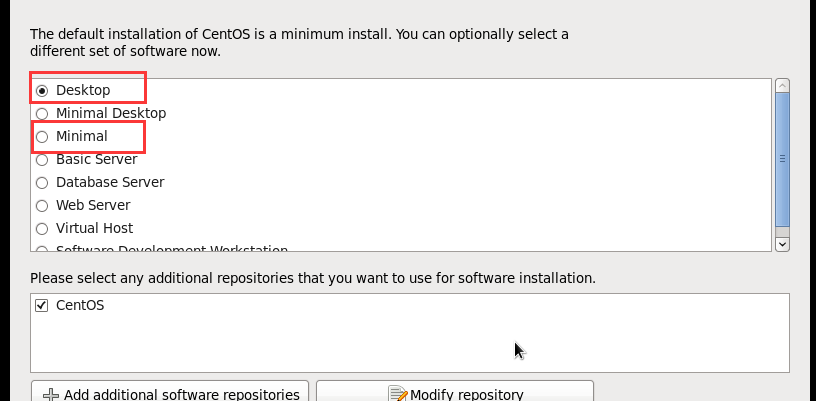Click the Minimal option label text
The height and width of the screenshot is (401, 816).
(82, 137)
